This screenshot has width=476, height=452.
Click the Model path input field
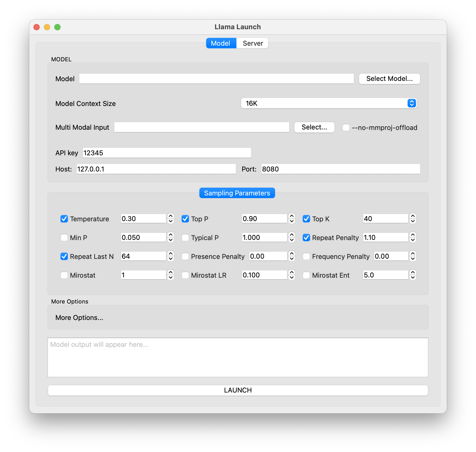(217, 79)
